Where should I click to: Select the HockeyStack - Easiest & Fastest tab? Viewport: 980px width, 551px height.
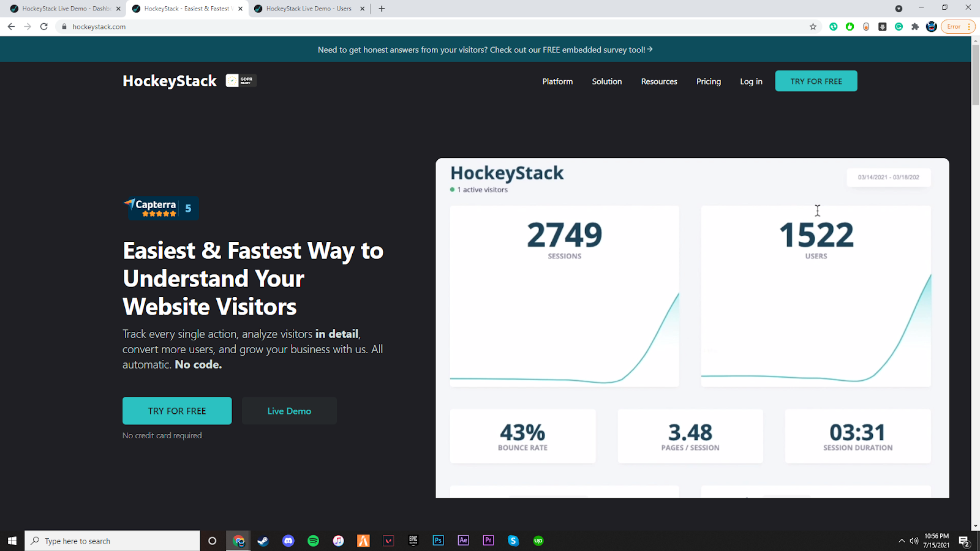[x=187, y=9]
